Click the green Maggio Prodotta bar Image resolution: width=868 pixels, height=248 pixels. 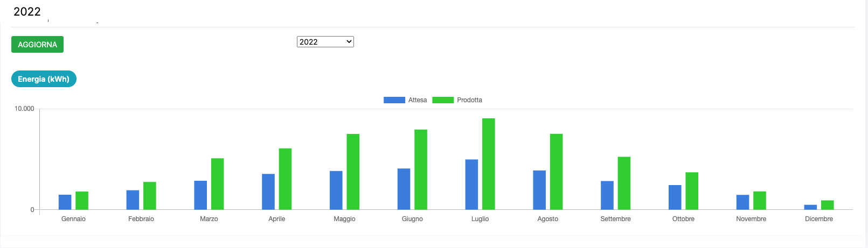(353, 172)
